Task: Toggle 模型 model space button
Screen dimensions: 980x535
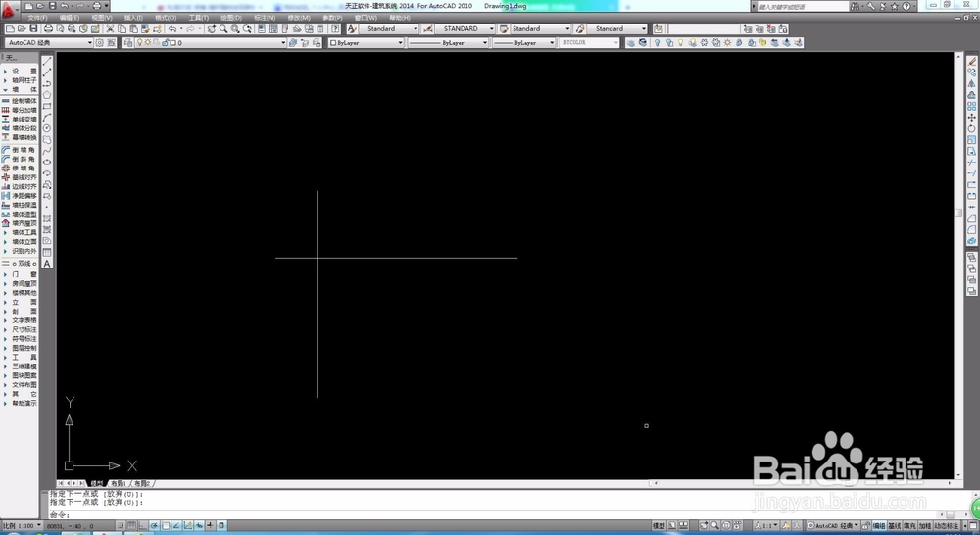Action: pos(659,526)
